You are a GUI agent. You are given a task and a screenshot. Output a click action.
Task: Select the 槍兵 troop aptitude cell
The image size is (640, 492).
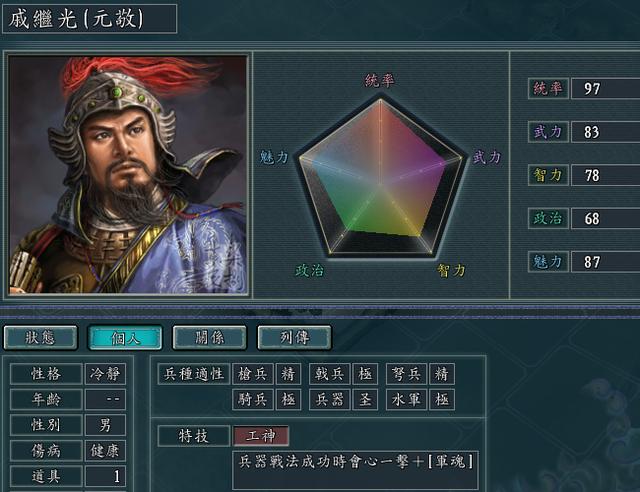(x=253, y=374)
